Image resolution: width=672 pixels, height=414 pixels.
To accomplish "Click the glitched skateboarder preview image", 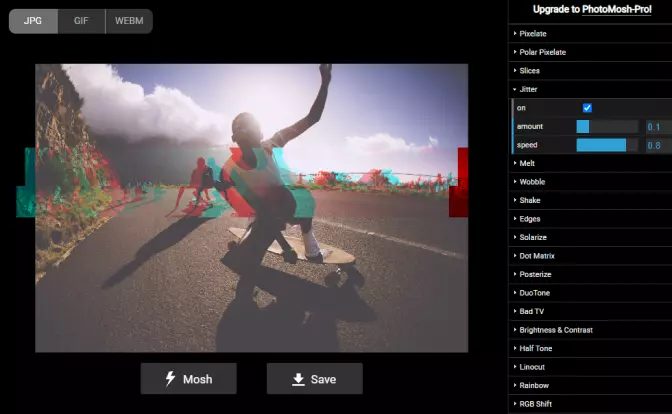I will (252, 208).
